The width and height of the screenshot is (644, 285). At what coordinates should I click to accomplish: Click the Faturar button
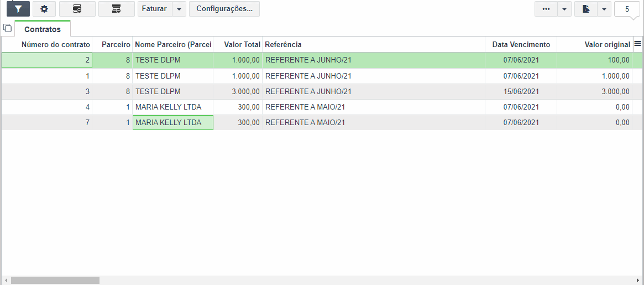[x=154, y=9]
